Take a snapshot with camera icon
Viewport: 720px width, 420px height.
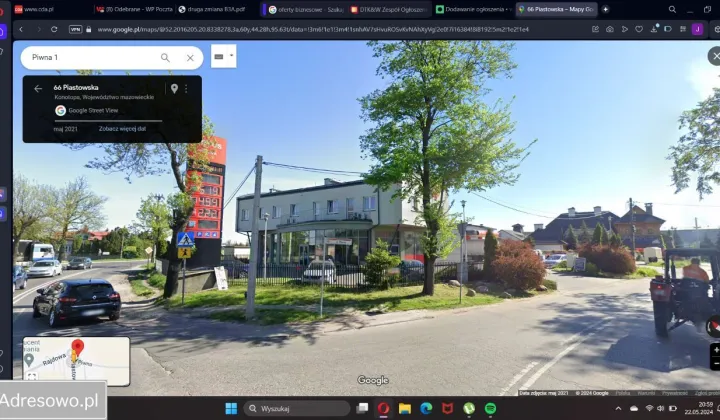click(x=610, y=29)
